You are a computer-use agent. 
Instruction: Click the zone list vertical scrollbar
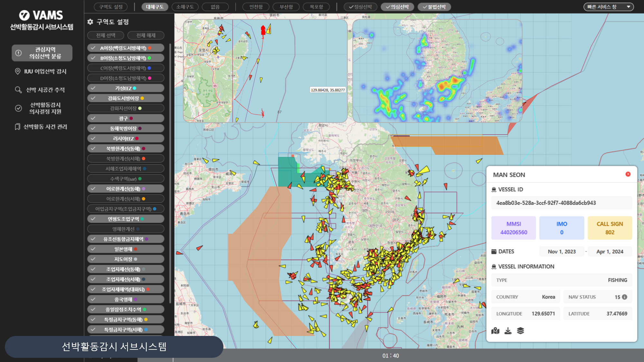click(170, 174)
